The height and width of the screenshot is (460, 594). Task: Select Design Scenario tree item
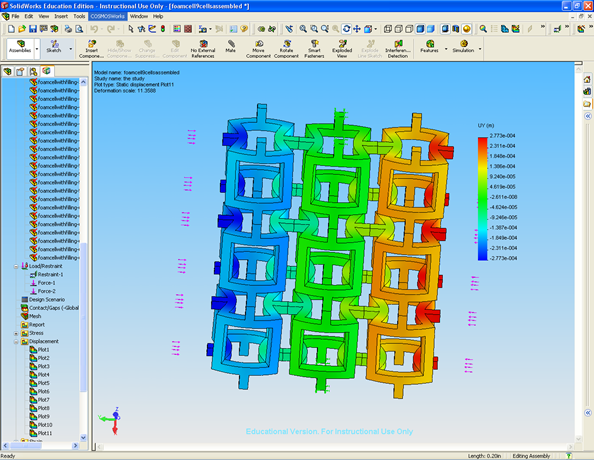point(43,299)
